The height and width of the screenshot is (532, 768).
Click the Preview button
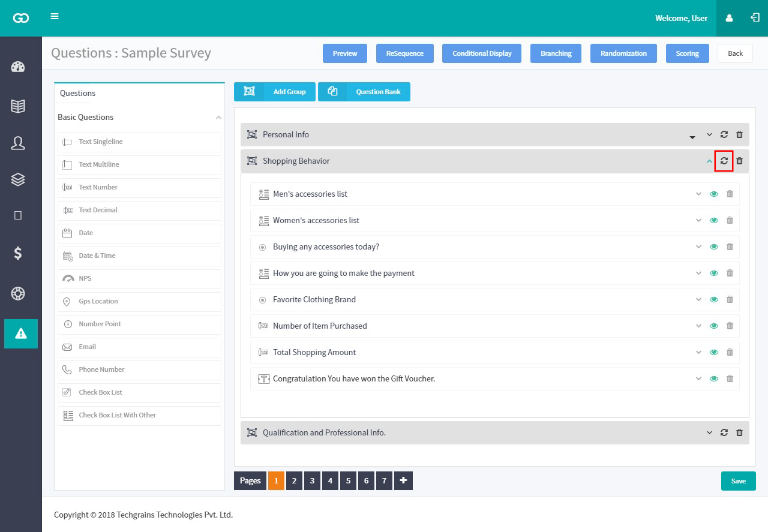[x=345, y=53]
